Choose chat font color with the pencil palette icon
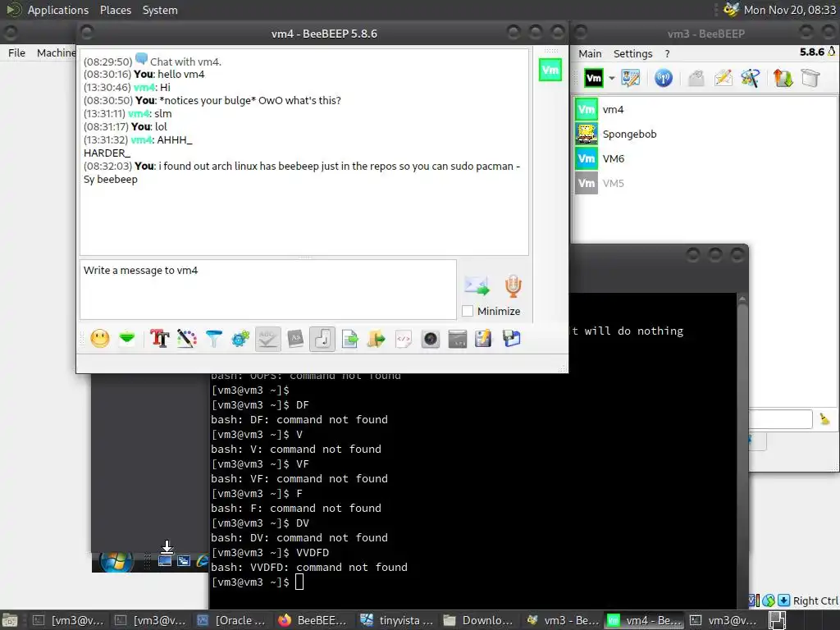The image size is (840, 630). click(x=186, y=339)
